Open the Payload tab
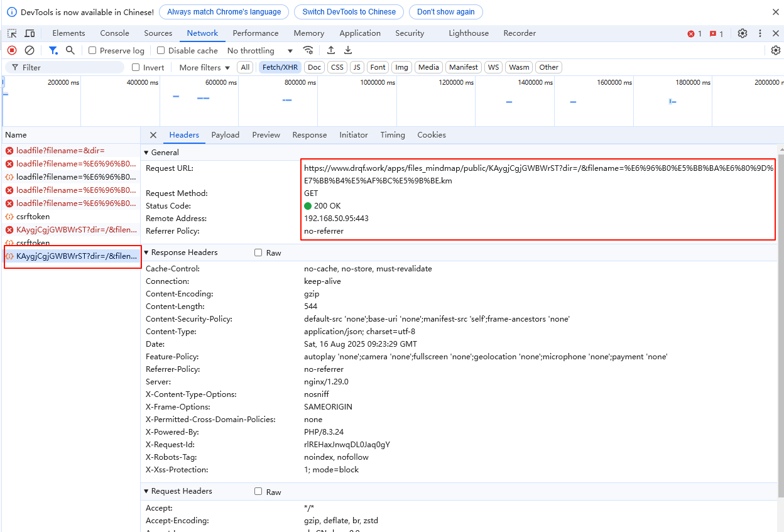The image size is (784, 532). [226, 135]
